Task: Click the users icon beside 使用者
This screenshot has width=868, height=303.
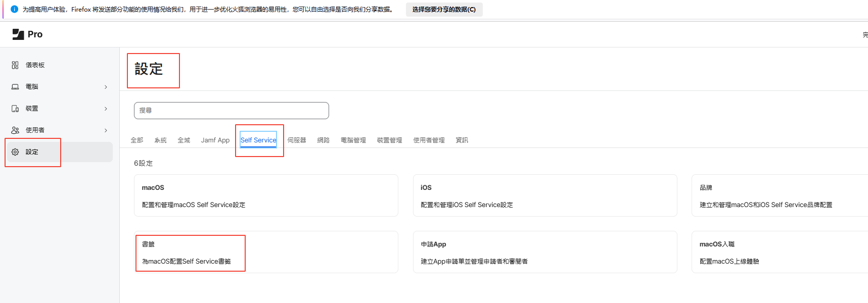Action: pyautogui.click(x=15, y=130)
